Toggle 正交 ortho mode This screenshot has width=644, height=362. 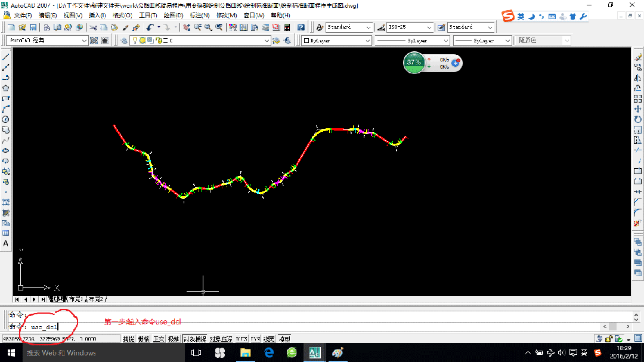click(x=159, y=339)
